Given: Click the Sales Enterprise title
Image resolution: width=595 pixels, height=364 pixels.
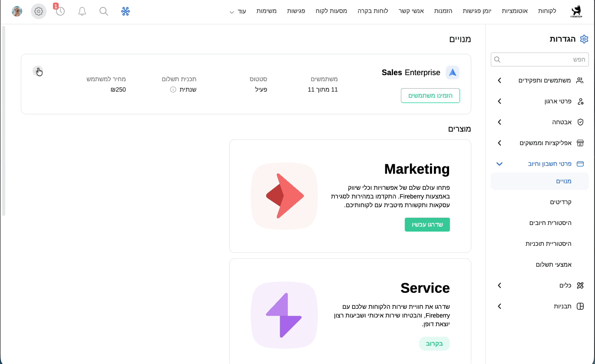Looking at the screenshot, I should (411, 73).
